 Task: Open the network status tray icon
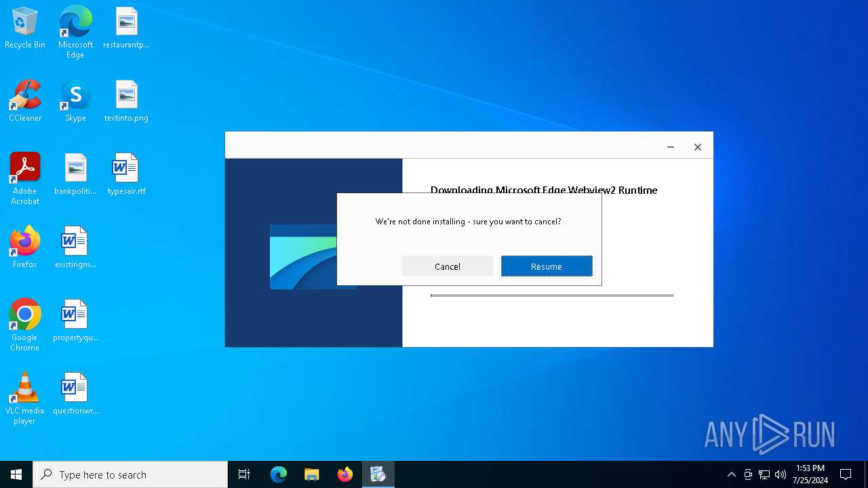(x=764, y=474)
